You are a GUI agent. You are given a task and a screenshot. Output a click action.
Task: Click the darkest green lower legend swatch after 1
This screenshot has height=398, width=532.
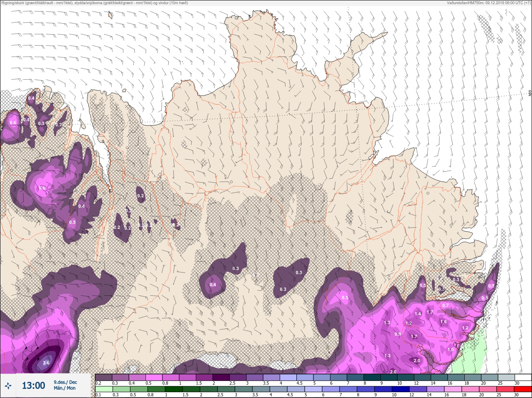pos(174,389)
